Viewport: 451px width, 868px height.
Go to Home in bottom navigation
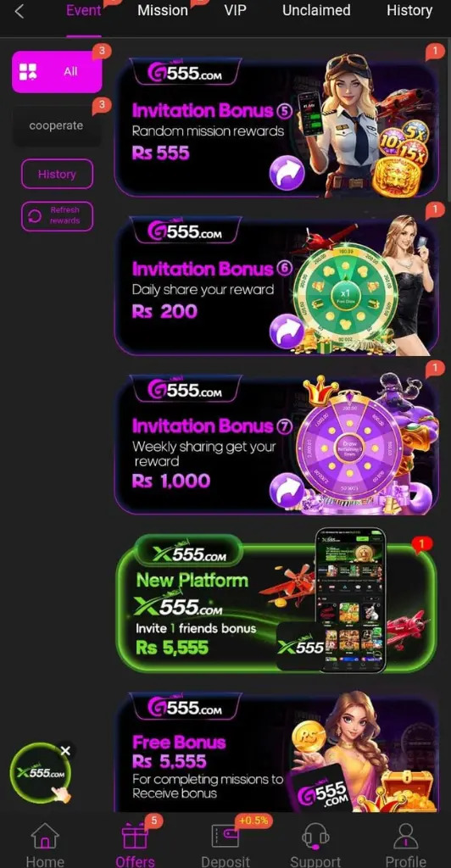[x=45, y=845]
